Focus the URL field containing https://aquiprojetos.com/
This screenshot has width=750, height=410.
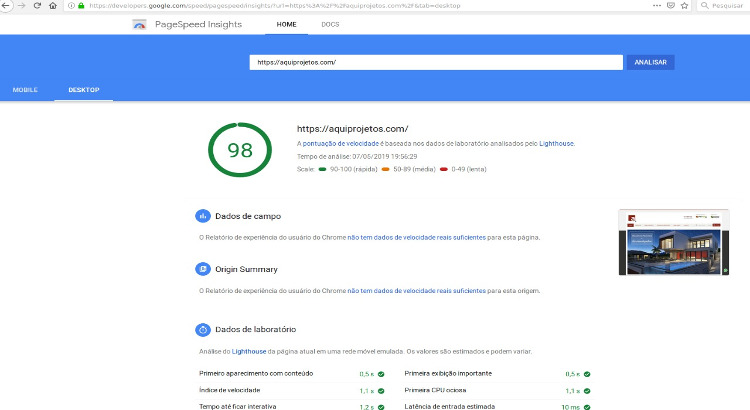tap(436, 62)
